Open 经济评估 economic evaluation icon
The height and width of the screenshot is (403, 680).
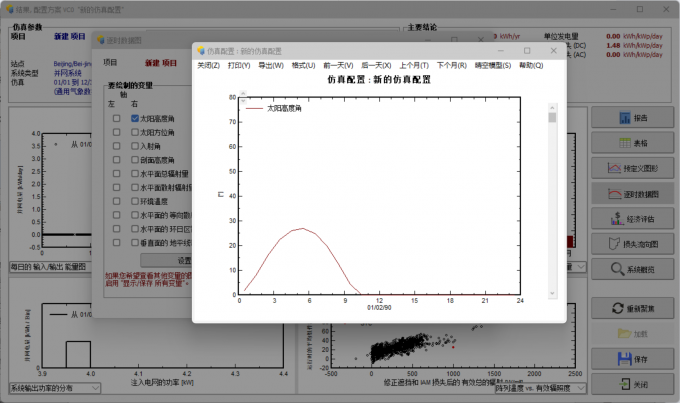(617, 219)
